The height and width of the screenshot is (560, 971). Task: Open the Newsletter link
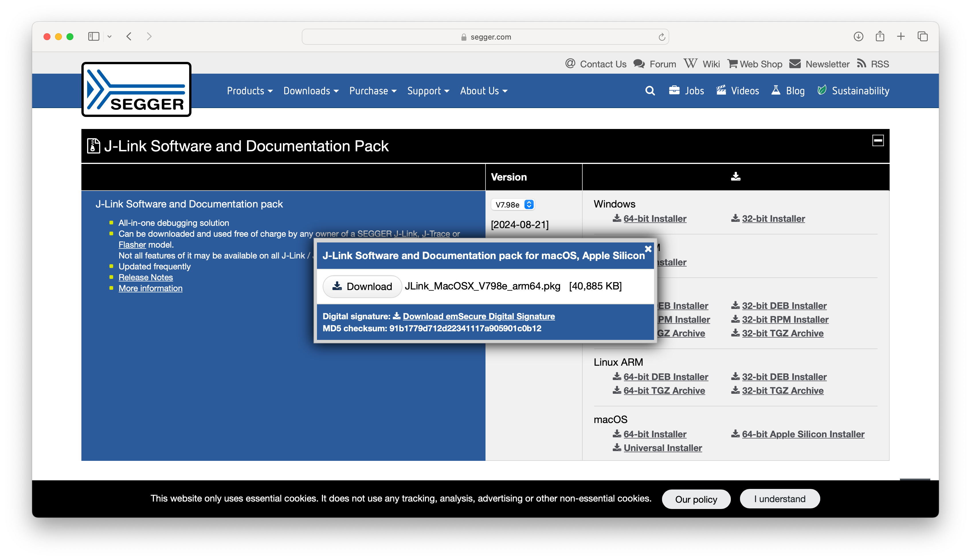(819, 64)
